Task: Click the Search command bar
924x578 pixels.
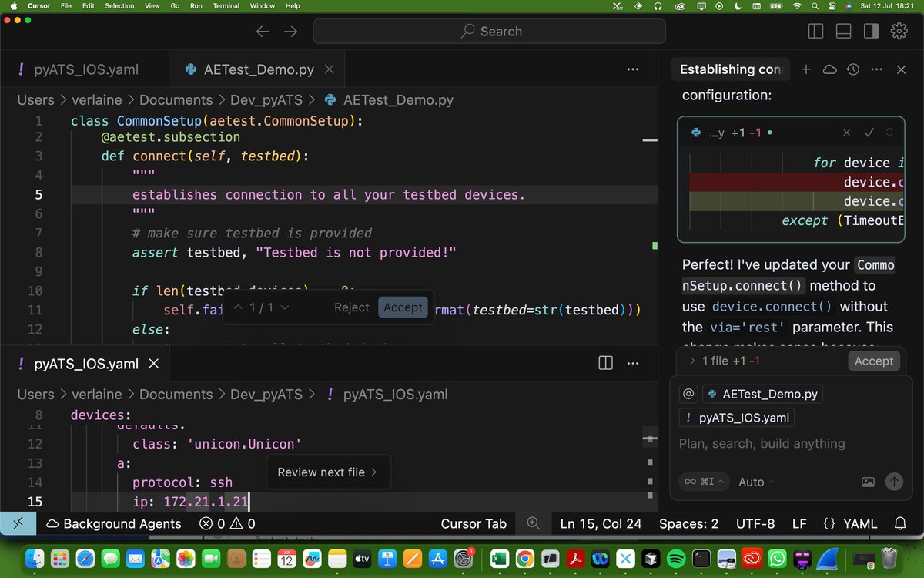Action: click(489, 32)
